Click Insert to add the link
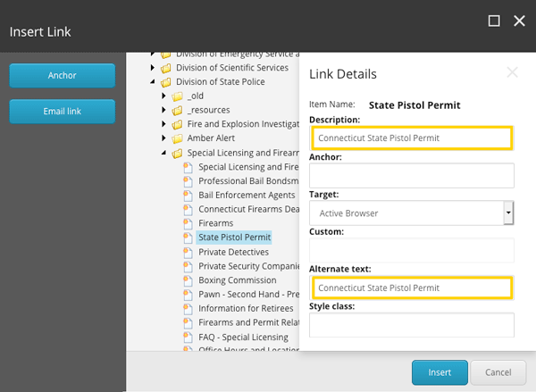This screenshot has width=536, height=392. pos(440,372)
